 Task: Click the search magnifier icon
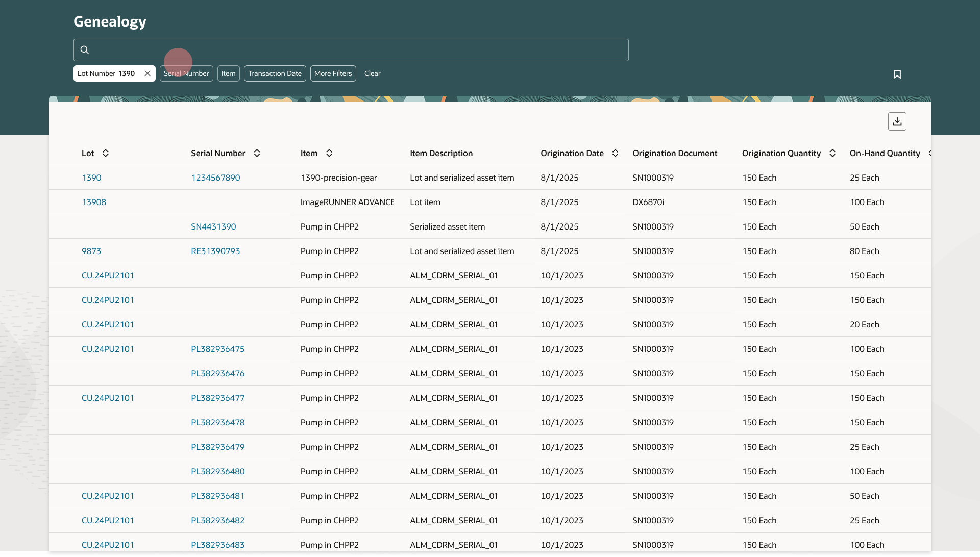point(85,50)
